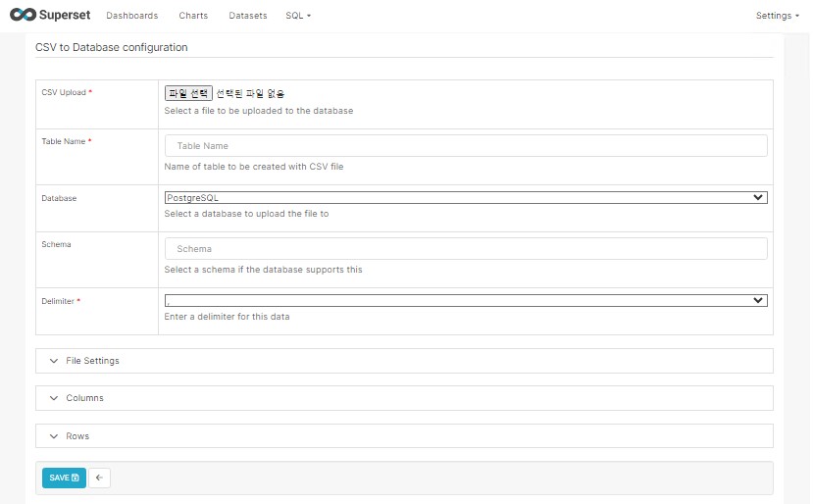Open the SQL dropdown menu

click(298, 16)
